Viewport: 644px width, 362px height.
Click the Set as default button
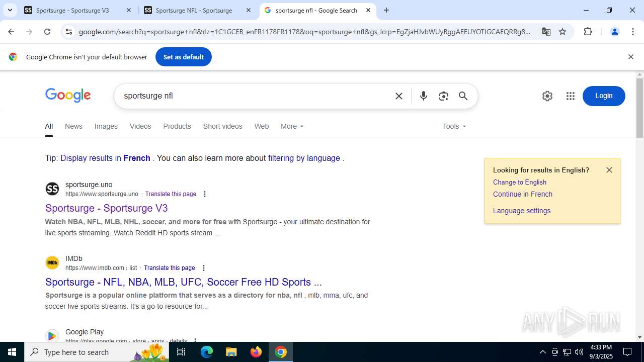[x=184, y=57]
